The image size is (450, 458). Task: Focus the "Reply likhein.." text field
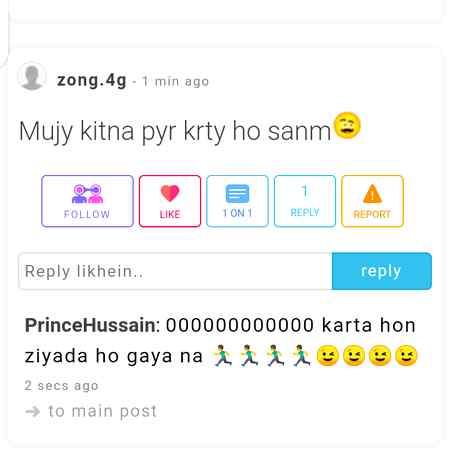[x=175, y=271]
